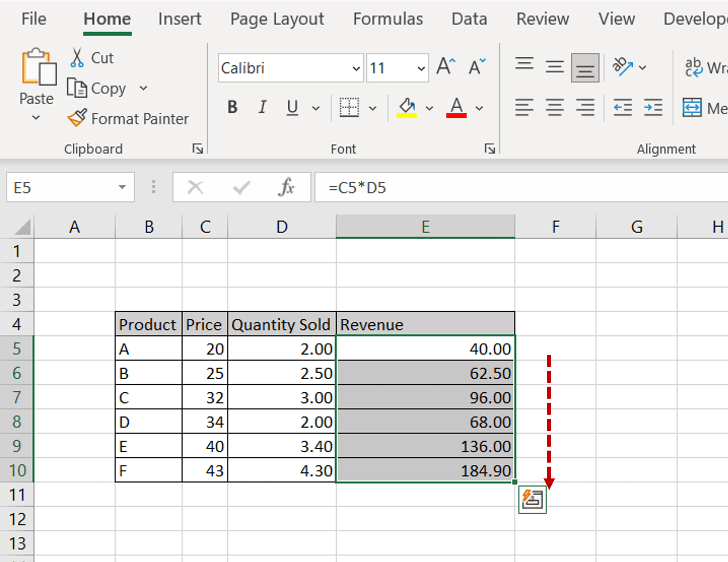Image resolution: width=728 pixels, height=562 pixels.
Task: Open the Data ribbon tab
Action: (x=469, y=19)
